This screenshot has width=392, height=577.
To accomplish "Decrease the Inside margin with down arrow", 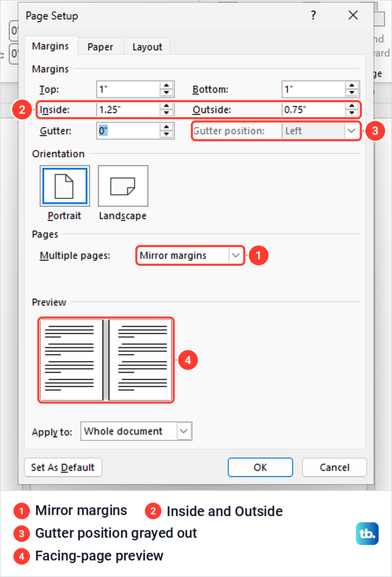I will pyautogui.click(x=167, y=114).
